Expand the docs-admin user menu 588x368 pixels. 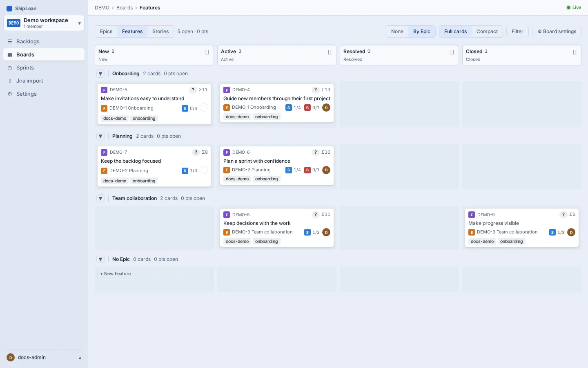44,357
